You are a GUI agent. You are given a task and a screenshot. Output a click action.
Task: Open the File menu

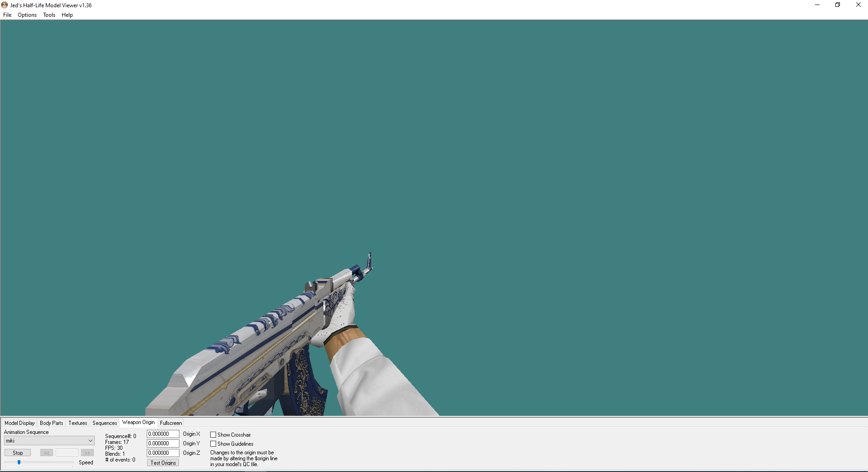[7, 15]
